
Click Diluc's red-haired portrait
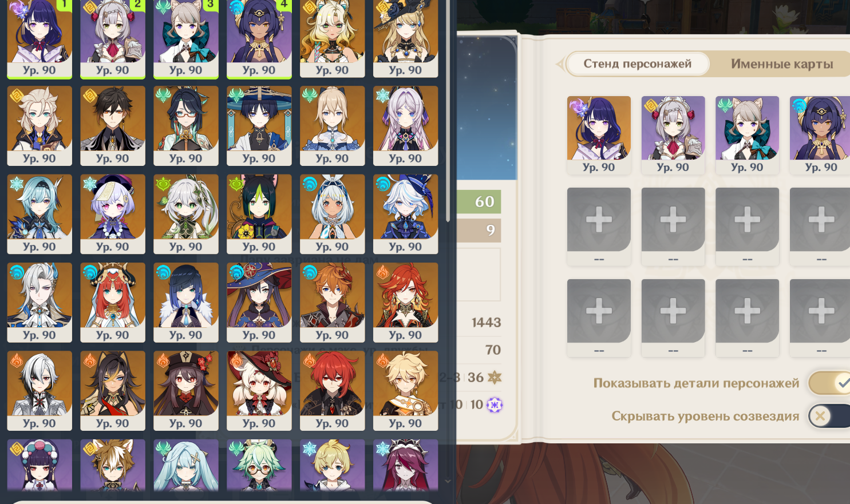pyautogui.click(x=332, y=391)
